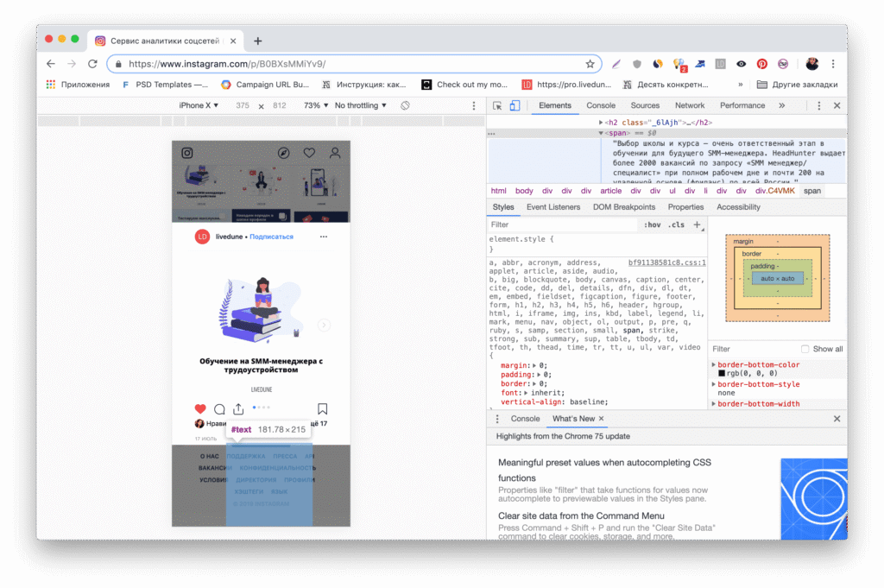Click the rotate device orientation icon
The width and height of the screenshot is (884, 588).
[x=407, y=105]
